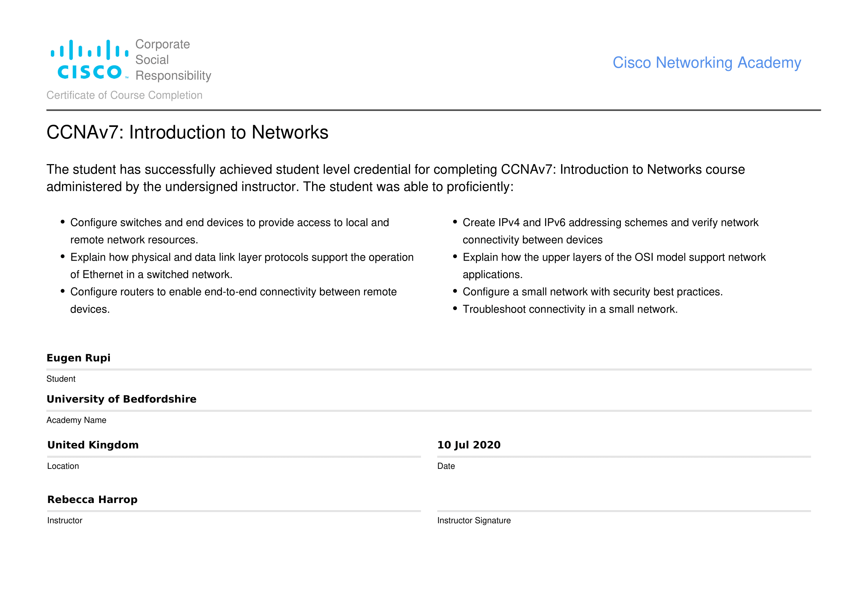Viewport: 868px width, 614px height.
Task: Click the student name Eugen Rupi
Action: pos(79,357)
